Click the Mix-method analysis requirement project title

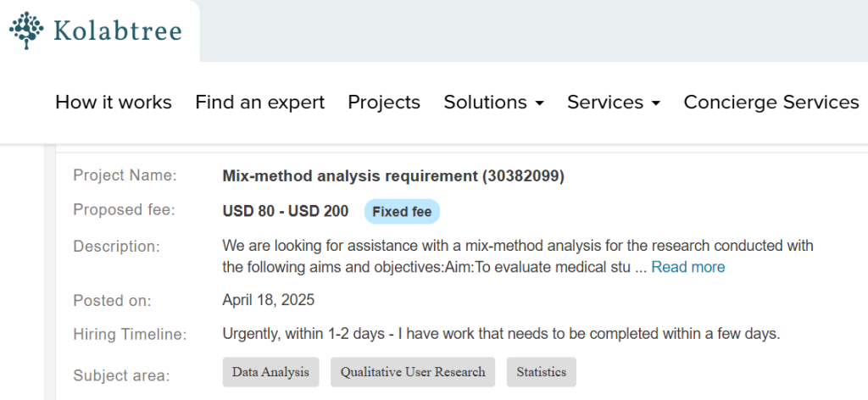(393, 176)
